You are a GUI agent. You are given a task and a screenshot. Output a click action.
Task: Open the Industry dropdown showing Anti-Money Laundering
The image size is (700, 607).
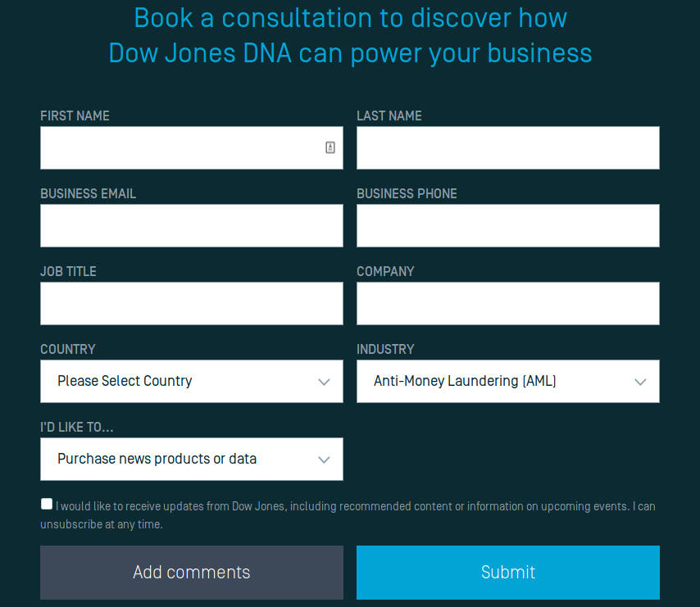coord(508,382)
